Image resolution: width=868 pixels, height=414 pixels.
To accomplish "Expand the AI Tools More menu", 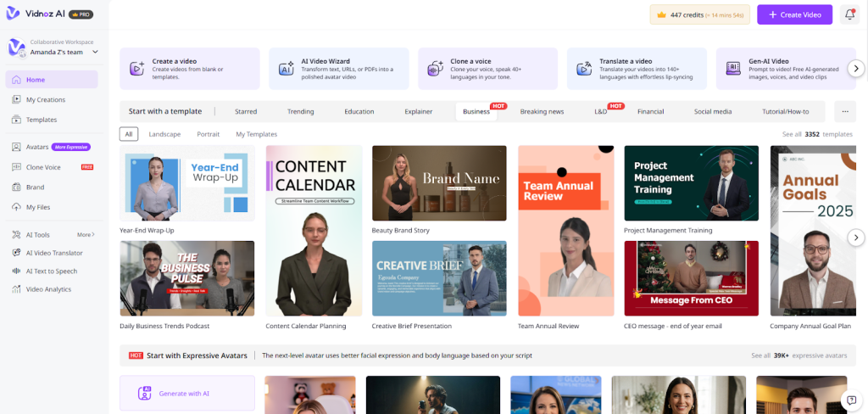I will click(86, 234).
